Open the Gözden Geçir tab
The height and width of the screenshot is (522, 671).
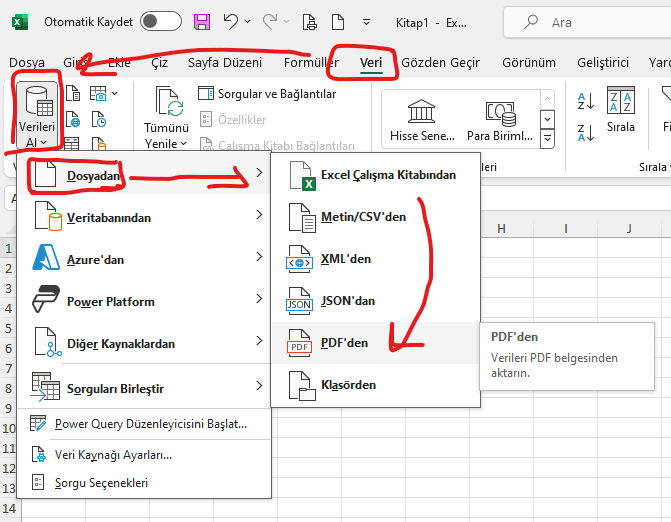(440, 62)
